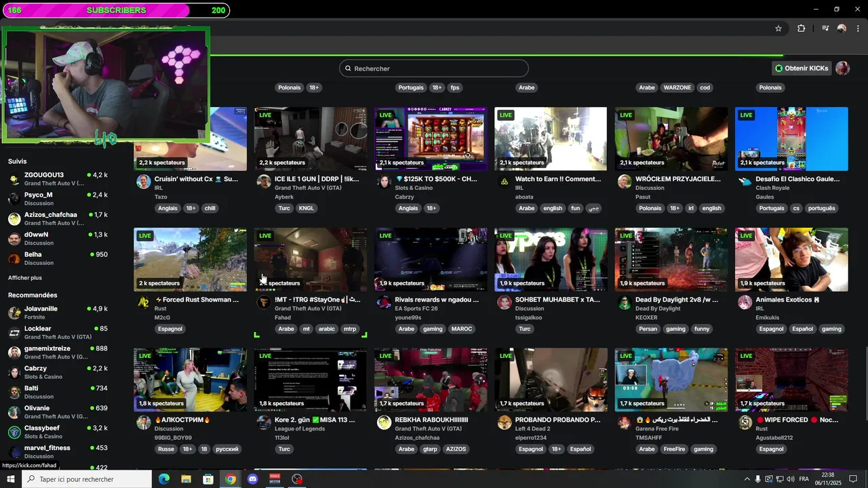Open Psyco_M channel avatar in sidebar
Image resolution: width=868 pixels, height=488 pixels.
(14, 199)
